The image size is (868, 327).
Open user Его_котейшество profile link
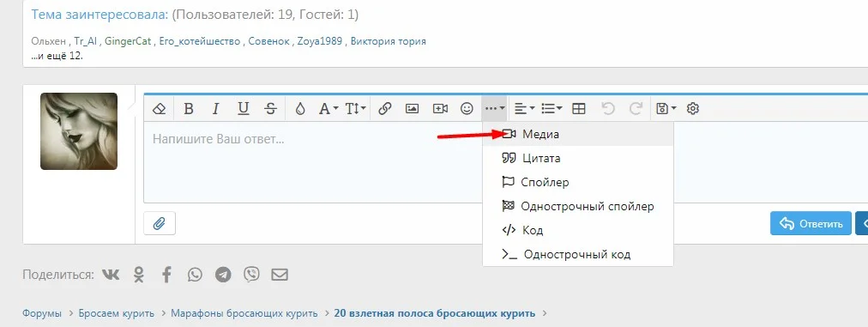199,41
